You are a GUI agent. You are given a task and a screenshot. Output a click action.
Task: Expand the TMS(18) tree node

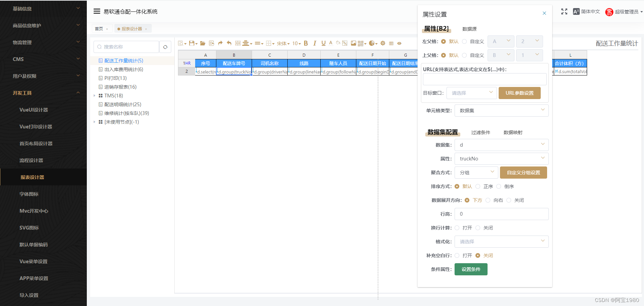click(95, 96)
